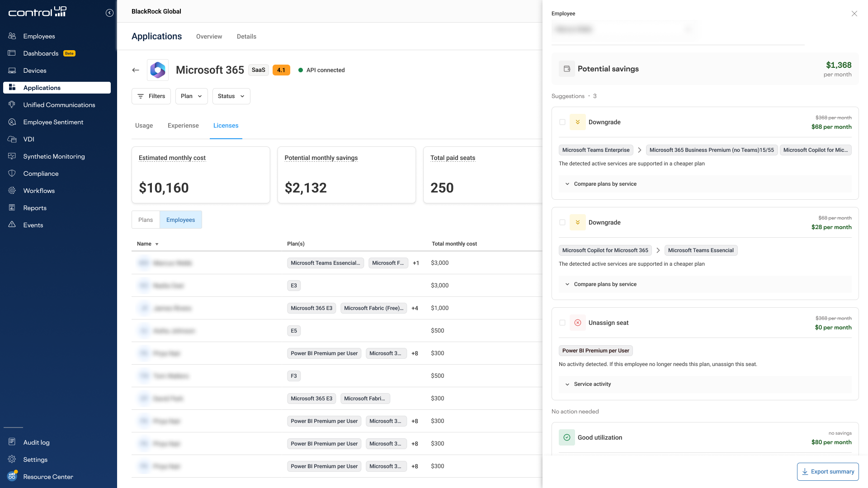Open the Filters button
The image size is (868, 488).
[151, 96]
